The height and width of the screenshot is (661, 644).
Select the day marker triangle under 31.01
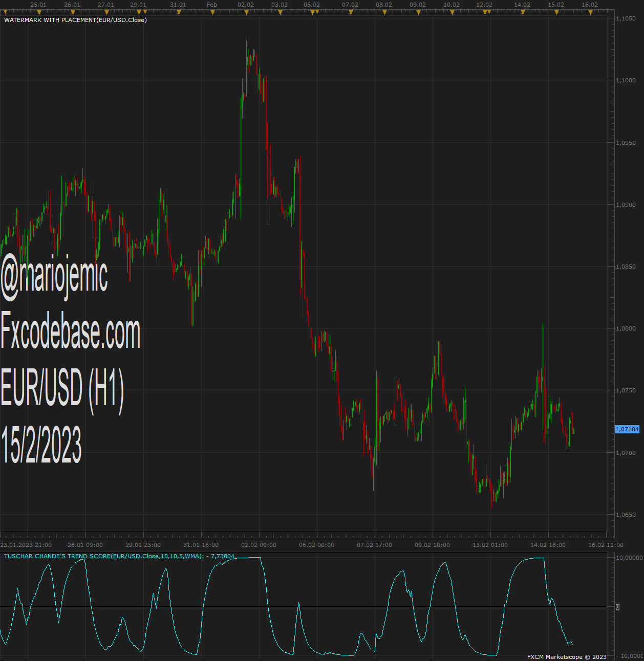tap(179, 12)
